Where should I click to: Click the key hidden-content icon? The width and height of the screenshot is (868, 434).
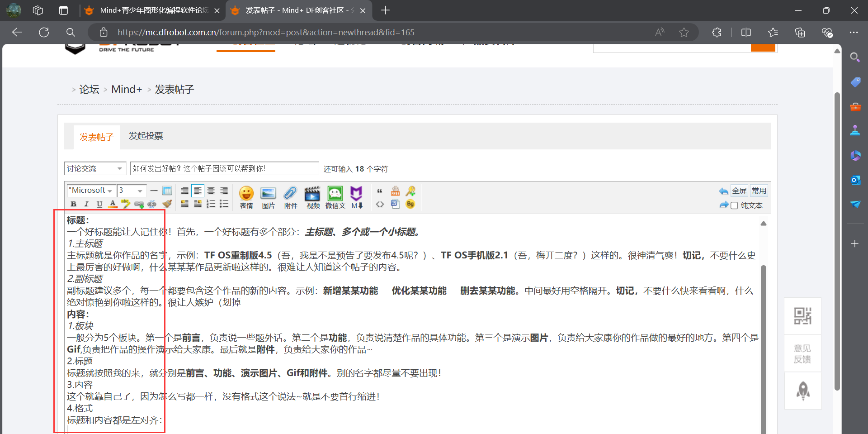[410, 191]
